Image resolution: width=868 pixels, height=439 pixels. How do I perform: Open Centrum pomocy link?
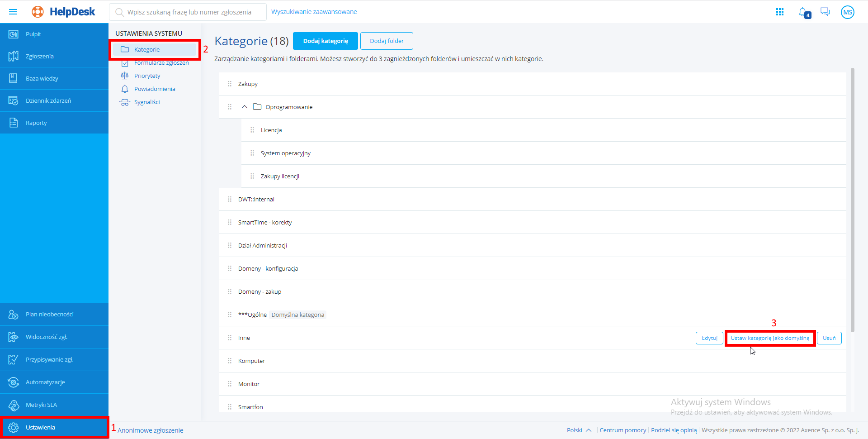(x=623, y=430)
